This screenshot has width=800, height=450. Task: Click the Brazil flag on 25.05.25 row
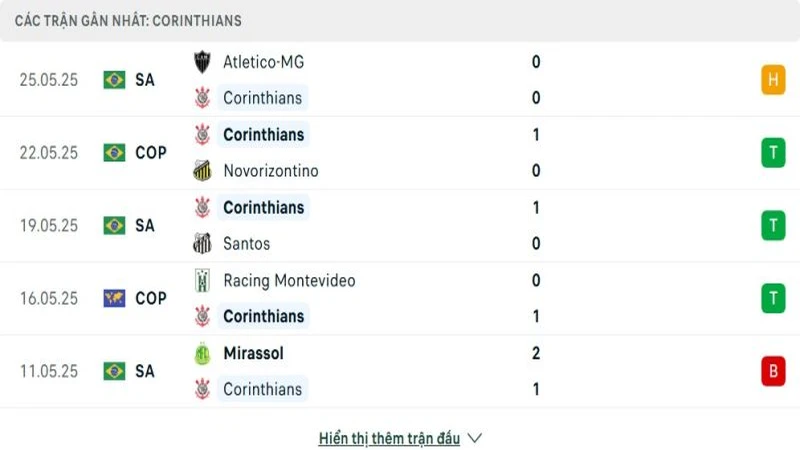click(114, 80)
